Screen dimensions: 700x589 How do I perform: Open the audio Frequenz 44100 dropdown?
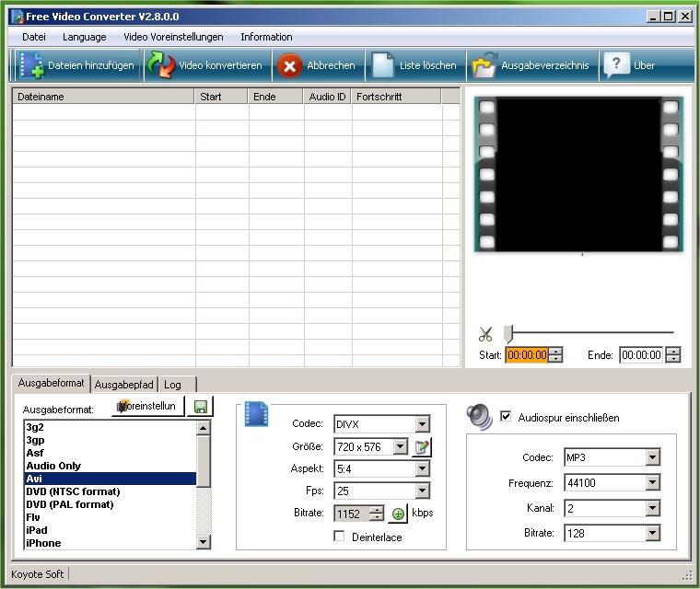(x=652, y=482)
